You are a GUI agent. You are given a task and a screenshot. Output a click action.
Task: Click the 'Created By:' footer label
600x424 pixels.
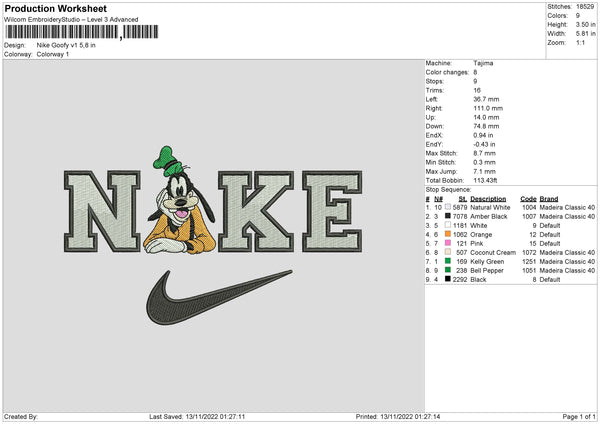[21, 417]
